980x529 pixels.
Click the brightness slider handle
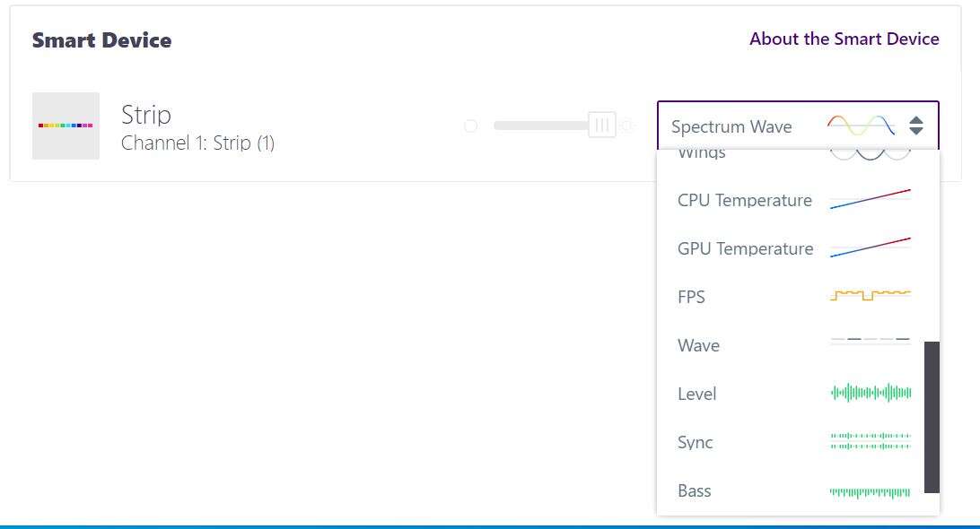pyautogui.click(x=601, y=126)
